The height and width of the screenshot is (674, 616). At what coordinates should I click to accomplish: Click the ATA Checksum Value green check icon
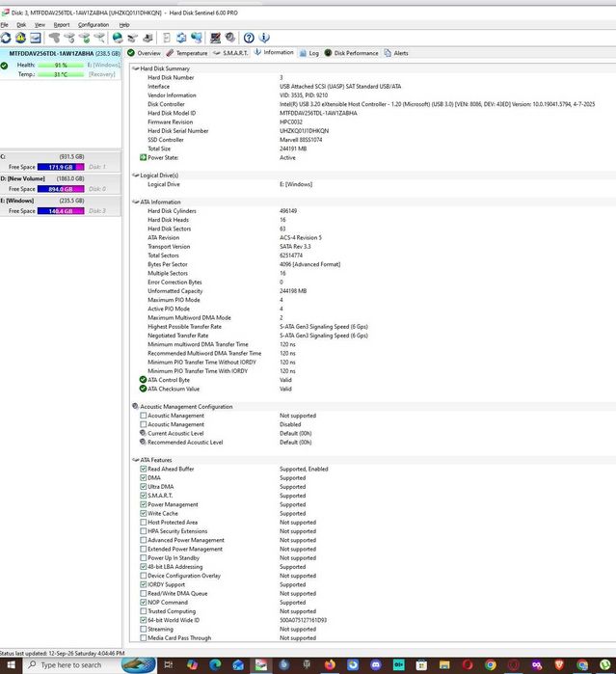[x=143, y=389]
